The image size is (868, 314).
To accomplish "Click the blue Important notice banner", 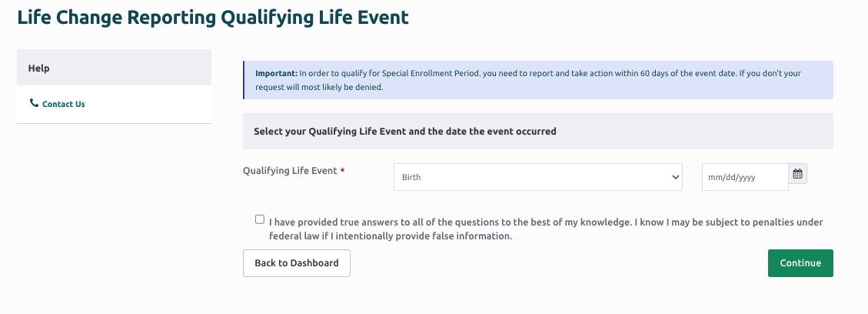I will click(538, 80).
